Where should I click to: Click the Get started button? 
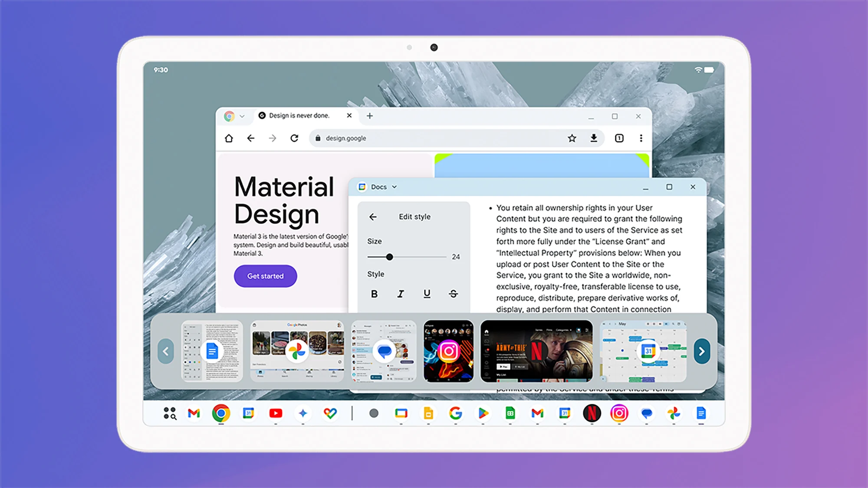click(265, 276)
